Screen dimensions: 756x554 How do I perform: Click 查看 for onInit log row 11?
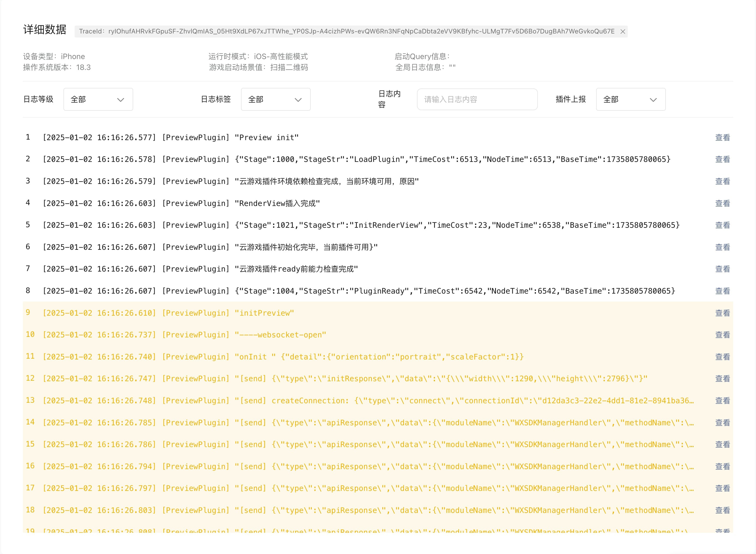(x=723, y=357)
